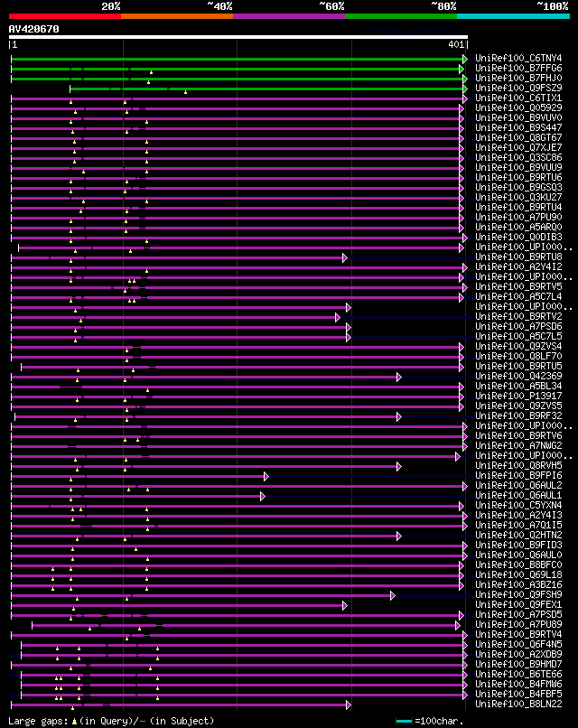Select hit label UniRef100_Q05929
This screenshot has height=728, width=578.
click(518, 107)
